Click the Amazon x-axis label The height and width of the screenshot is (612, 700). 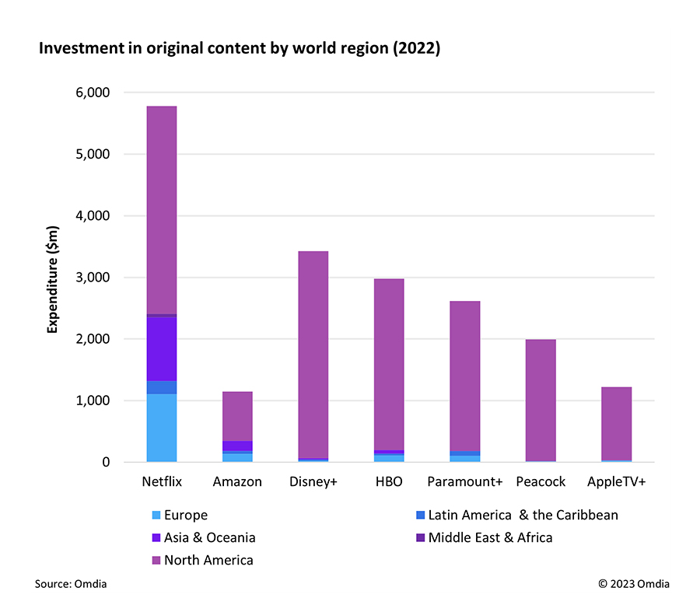237,481
